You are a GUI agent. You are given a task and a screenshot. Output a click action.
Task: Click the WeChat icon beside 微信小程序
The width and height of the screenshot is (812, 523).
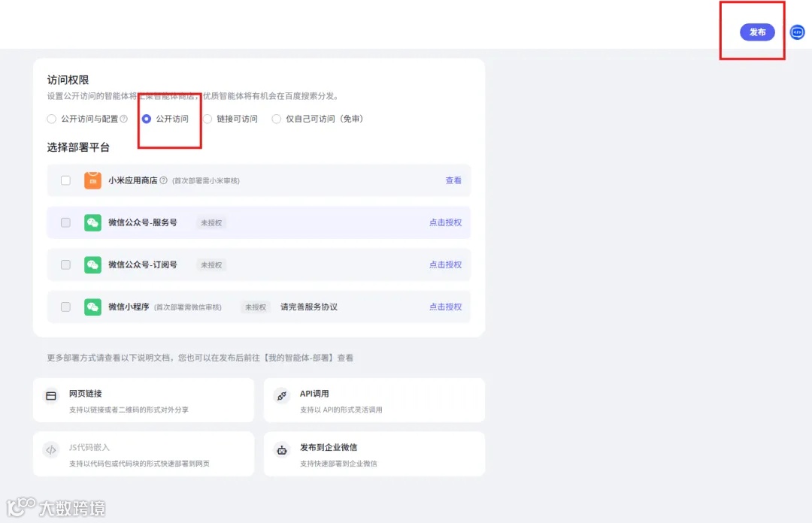(x=92, y=307)
